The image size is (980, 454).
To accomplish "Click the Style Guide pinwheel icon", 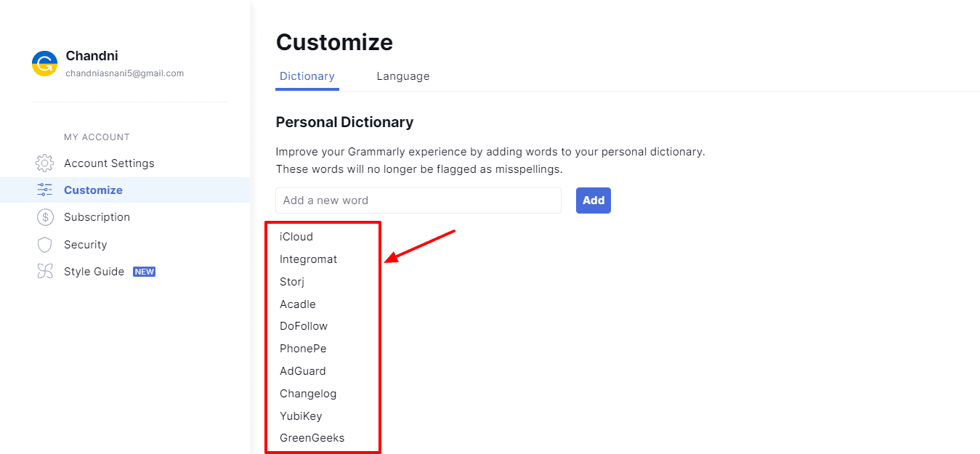I will tap(45, 272).
